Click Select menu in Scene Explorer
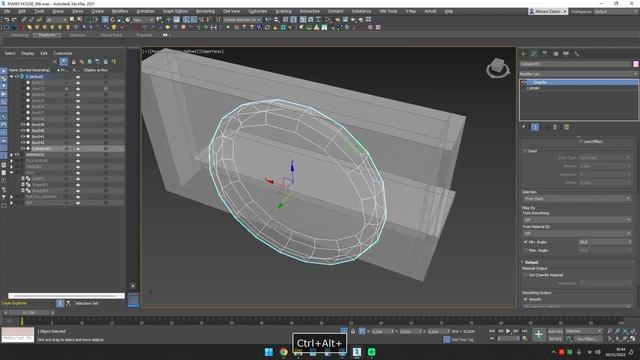The width and height of the screenshot is (640, 360). (10, 53)
